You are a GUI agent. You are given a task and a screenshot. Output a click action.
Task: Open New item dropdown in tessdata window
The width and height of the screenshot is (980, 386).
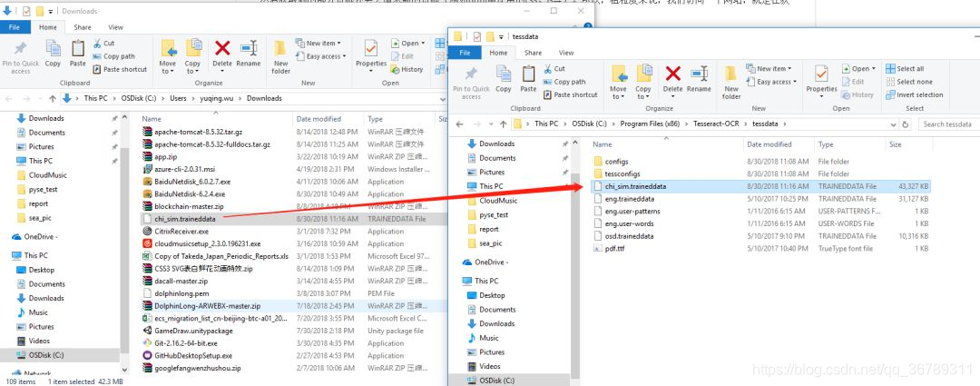769,69
